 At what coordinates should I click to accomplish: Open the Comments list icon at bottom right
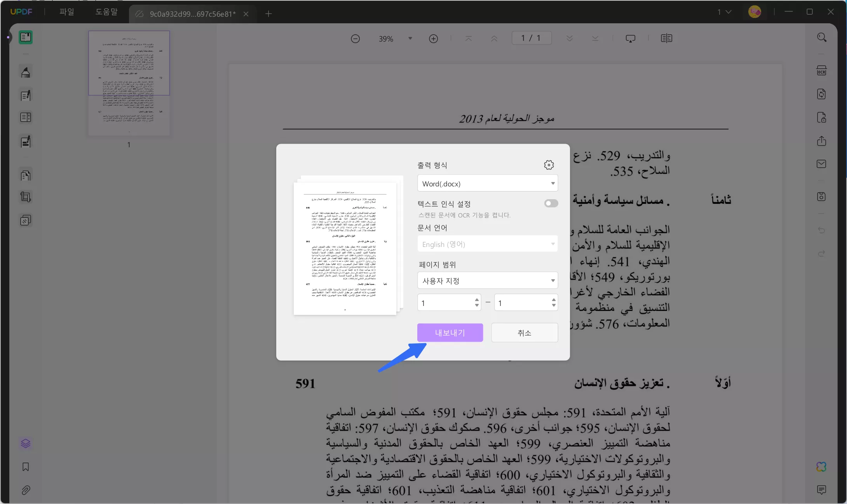tap(821, 490)
